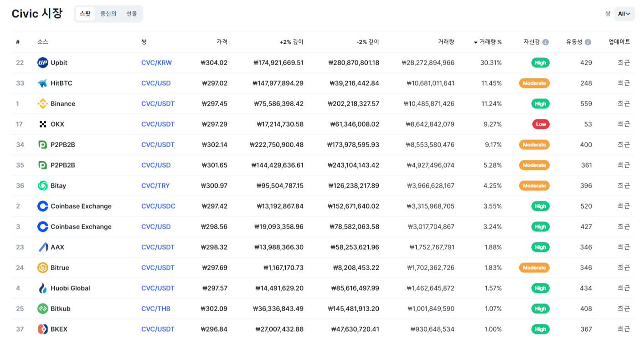
Task: Sort by the 가격 column header
Action: pos(222,42)
